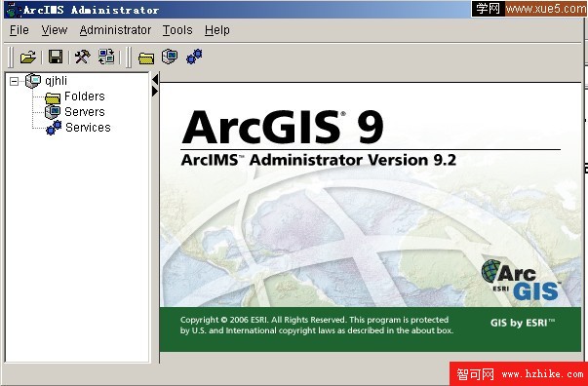Click the first toolbar grip handle
The height and width of the screenshot is (386, 588).
pos(11,57)
